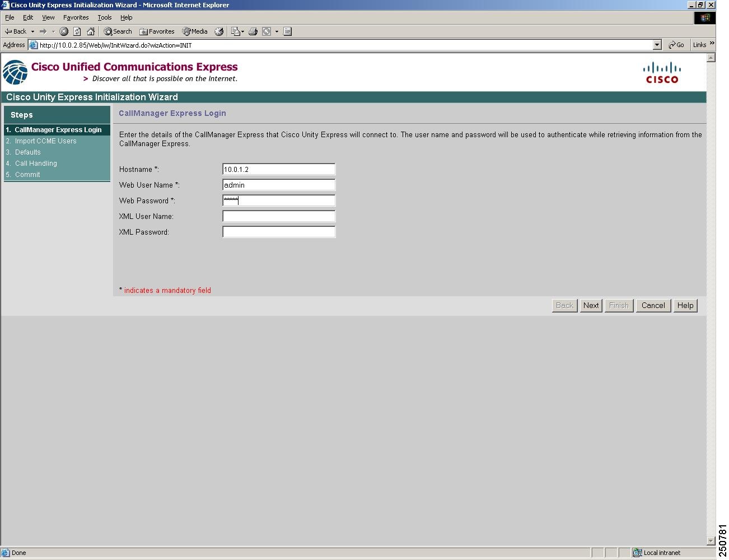
Task: Open the Favorites menu in the menu bar
Action: coord(76,17)
